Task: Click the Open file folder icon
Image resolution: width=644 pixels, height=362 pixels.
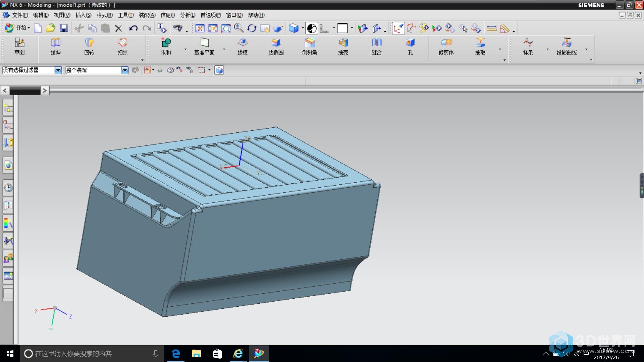Action: [x=51, y=28]
